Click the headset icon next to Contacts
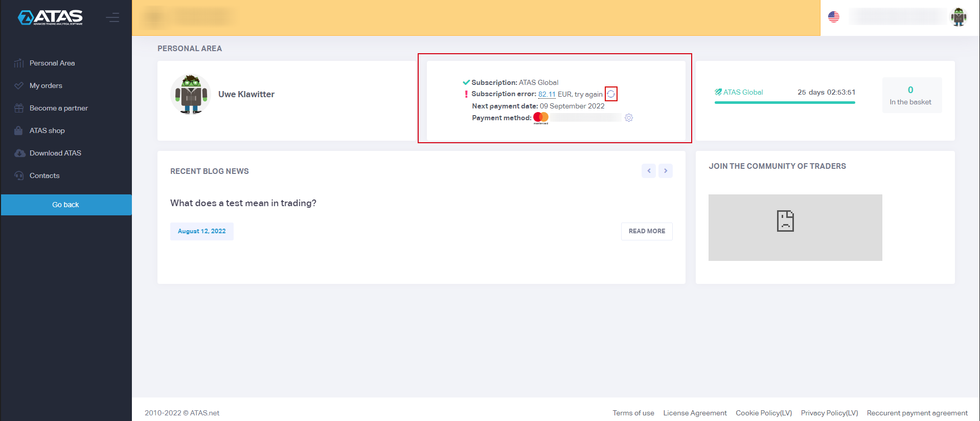 click(19, 175)
